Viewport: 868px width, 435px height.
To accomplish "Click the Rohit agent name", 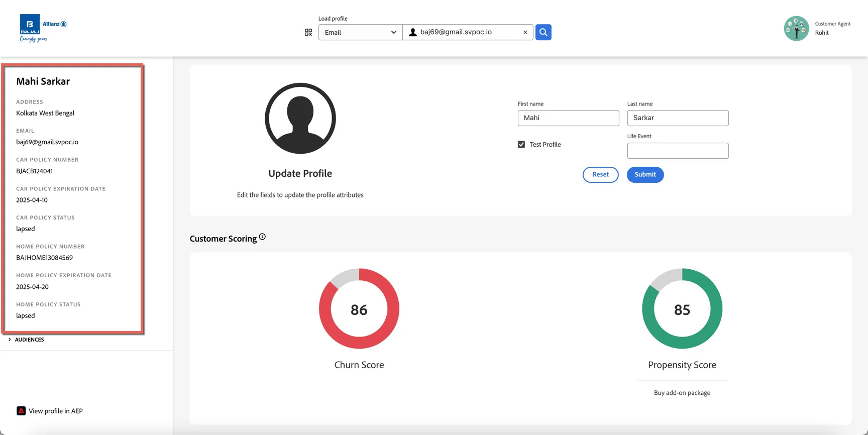I will click(822, 33).
